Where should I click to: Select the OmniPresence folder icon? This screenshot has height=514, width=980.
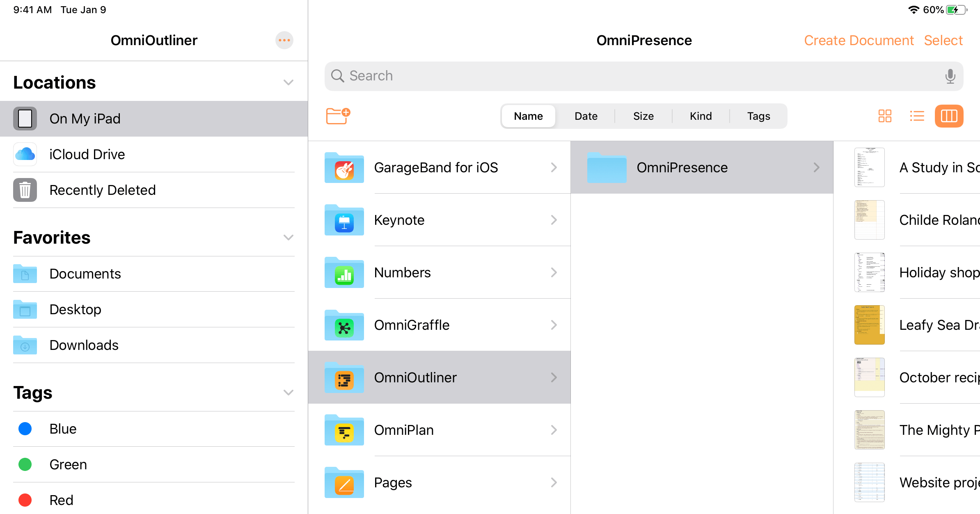607,167
